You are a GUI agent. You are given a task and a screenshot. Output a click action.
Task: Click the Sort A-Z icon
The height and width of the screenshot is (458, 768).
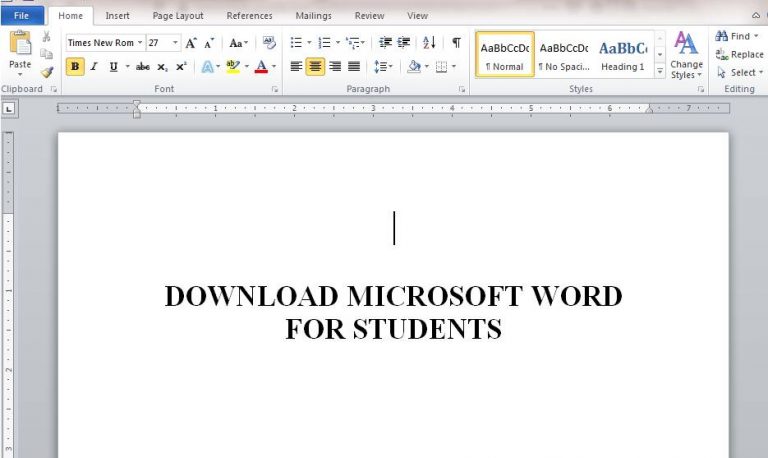(429, 43)
